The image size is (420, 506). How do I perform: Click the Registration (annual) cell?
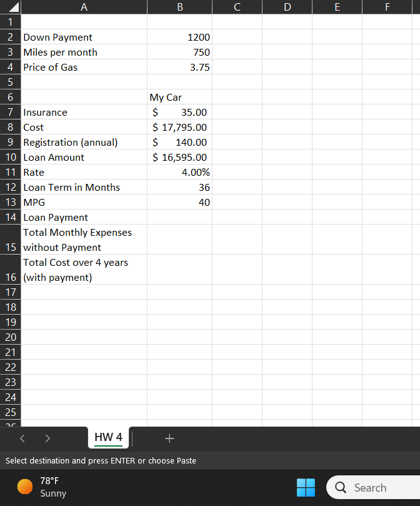tap(84, 143)
